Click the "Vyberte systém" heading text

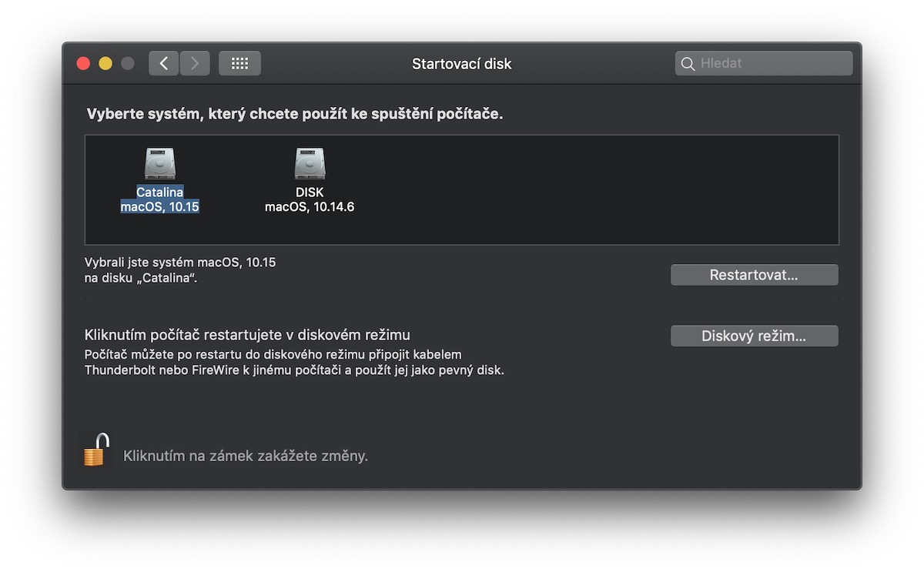pos(294,114)
